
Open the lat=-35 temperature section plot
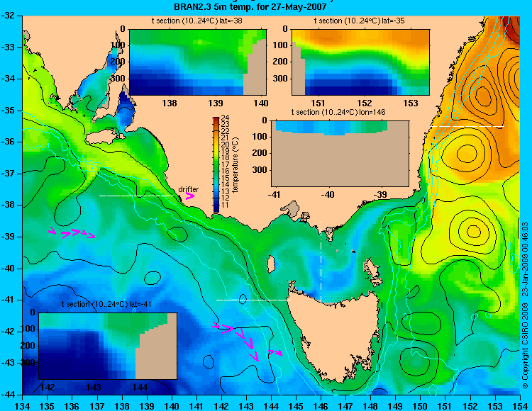click(360, 62)
